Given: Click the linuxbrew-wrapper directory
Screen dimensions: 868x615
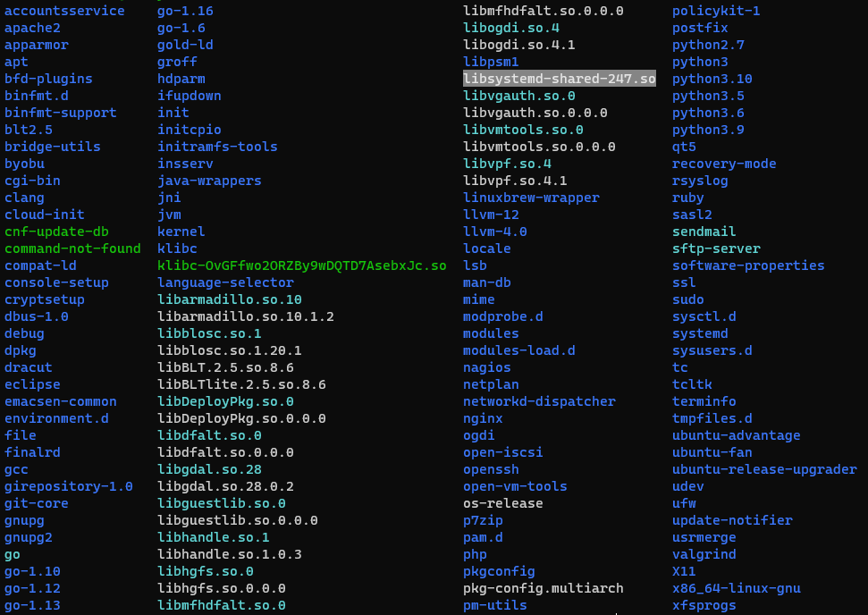Looking at the screenshot, I should [x=531, y=198].
